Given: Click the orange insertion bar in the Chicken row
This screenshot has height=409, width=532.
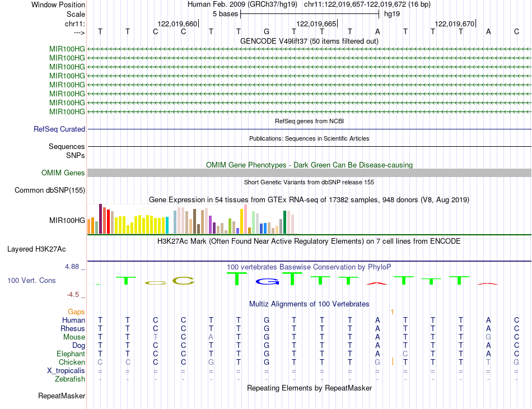Looking at the screenshot, I should click(x=393, y=361).
